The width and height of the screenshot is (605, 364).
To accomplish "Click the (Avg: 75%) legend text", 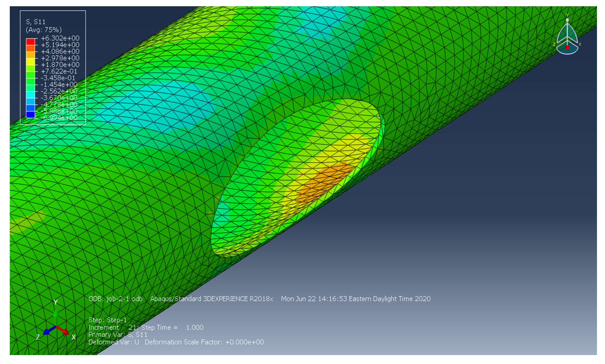I will tap(44, 30).
